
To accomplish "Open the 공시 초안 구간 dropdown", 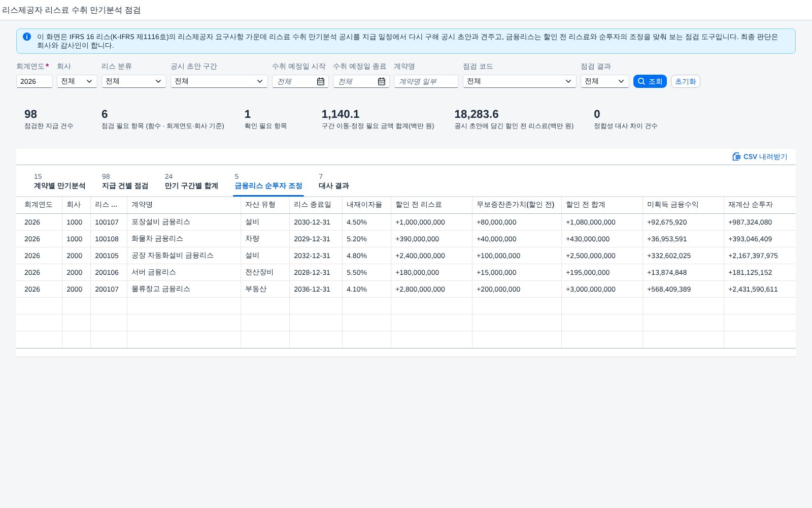I will tap(219, 81).
